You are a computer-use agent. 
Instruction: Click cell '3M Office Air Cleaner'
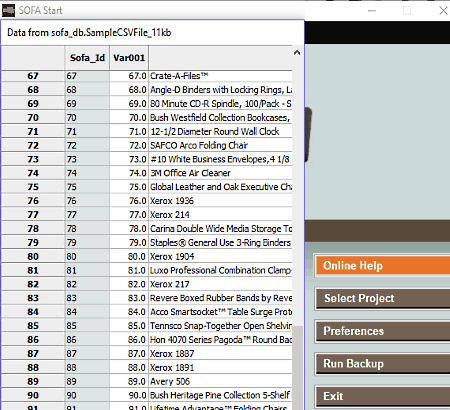(x=220, y=173)
